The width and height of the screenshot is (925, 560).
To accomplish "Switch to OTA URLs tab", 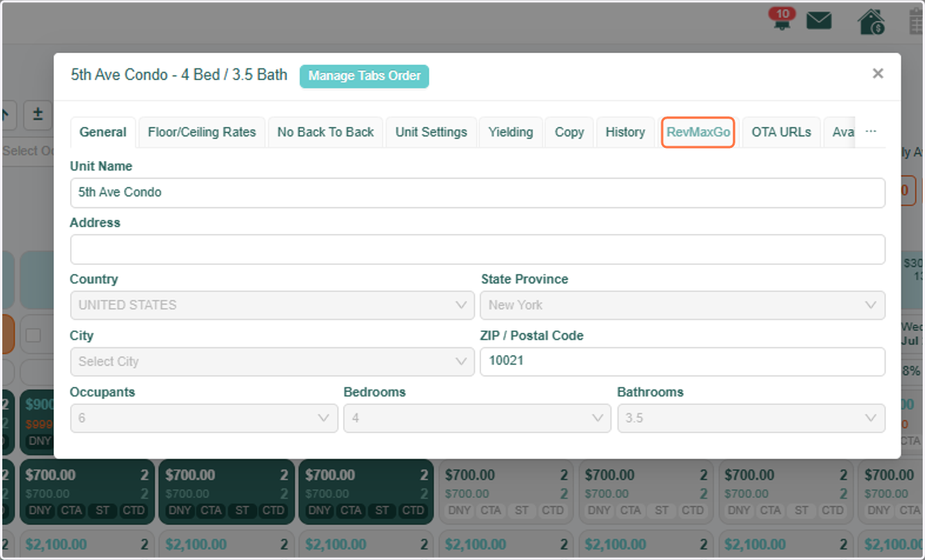I will [x=781, y=132].
